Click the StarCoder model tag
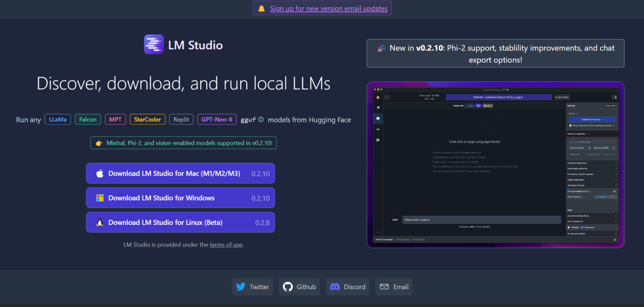 (x=148, y=120)
